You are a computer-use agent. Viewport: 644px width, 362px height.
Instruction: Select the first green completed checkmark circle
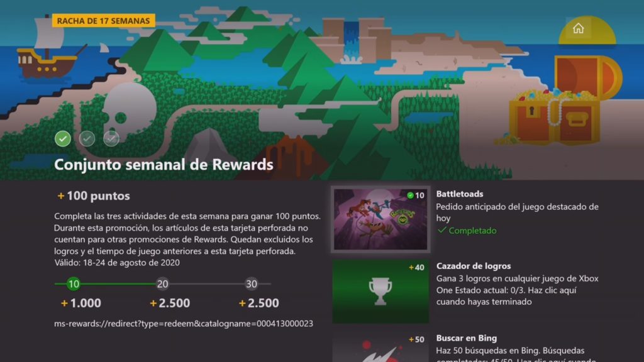[x=63, y=139]
